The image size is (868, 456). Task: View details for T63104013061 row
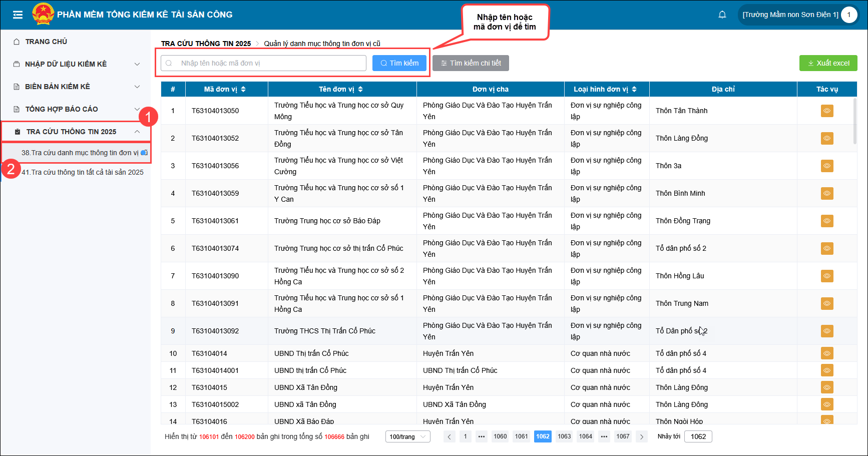[x=827, y=221]
